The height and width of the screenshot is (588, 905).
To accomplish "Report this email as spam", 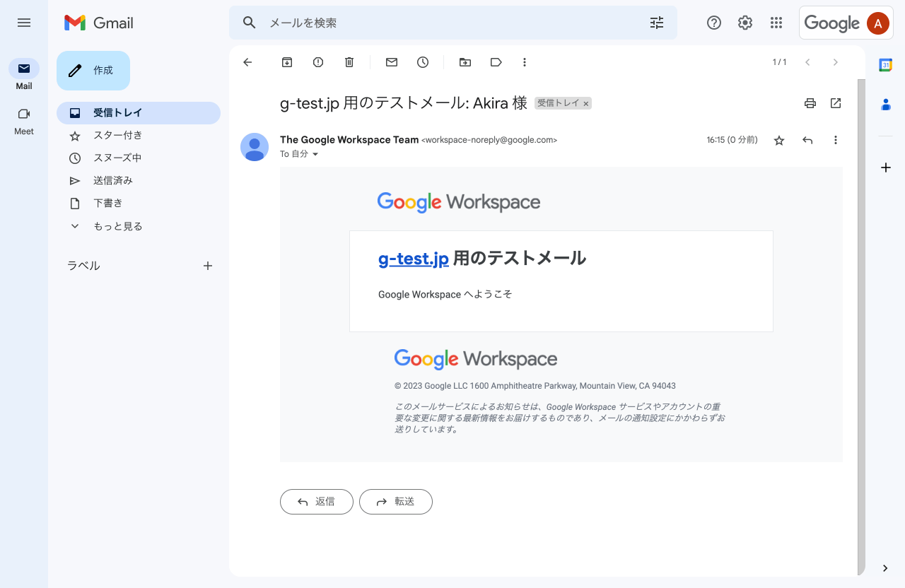I will point(318,62).
